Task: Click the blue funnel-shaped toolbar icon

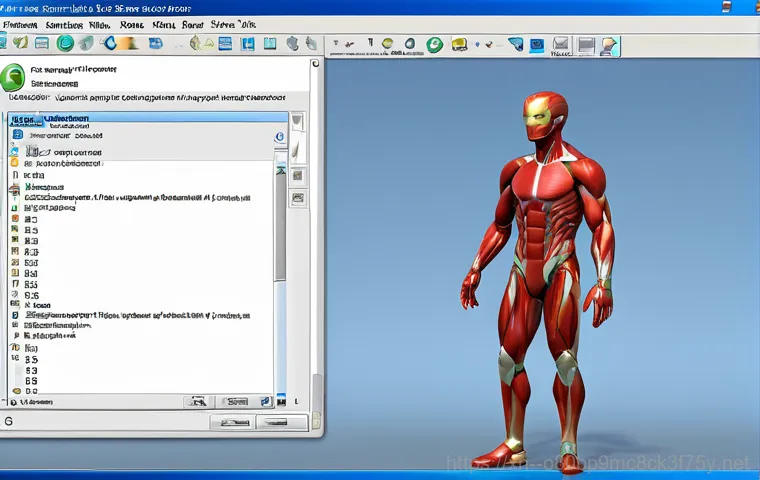Action: pyautogui.click(x=516, y=44)
